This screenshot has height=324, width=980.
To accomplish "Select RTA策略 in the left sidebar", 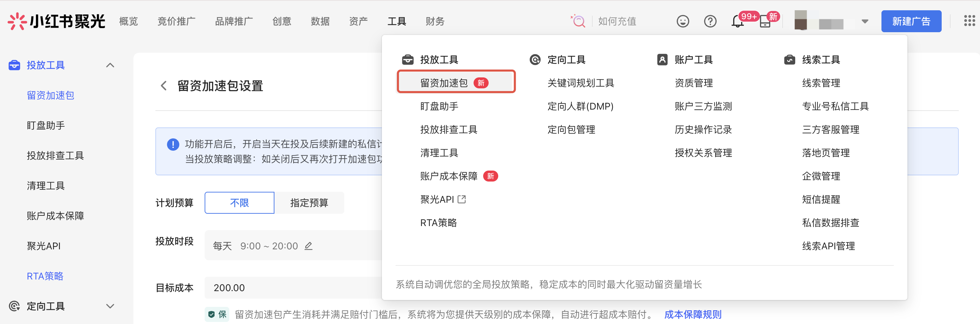I will 45,276.
